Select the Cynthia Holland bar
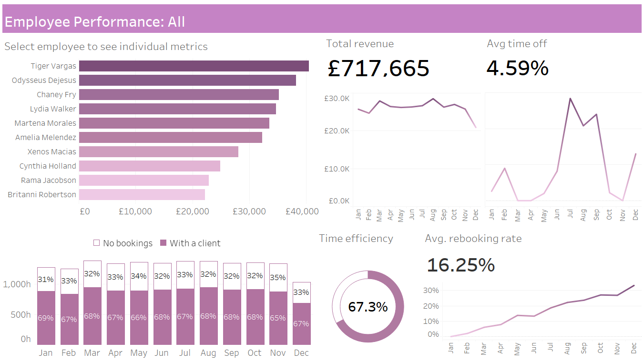 [149, 166]
